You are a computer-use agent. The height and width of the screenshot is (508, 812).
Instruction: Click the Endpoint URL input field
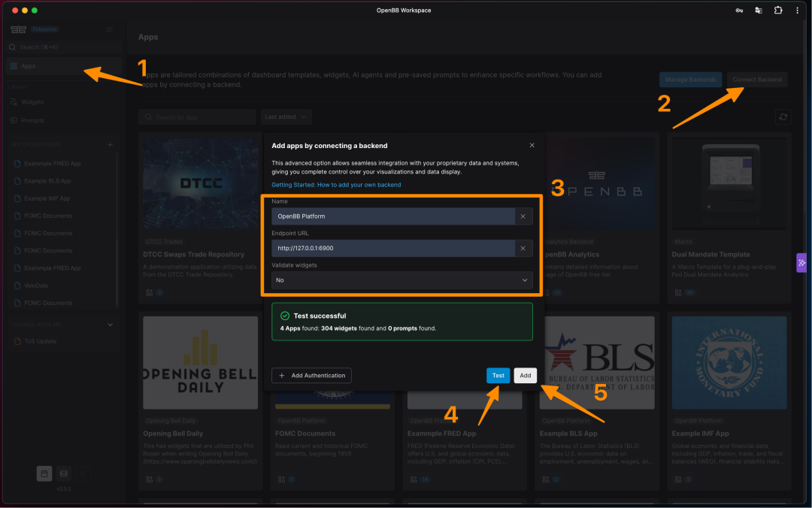(393, 249)
